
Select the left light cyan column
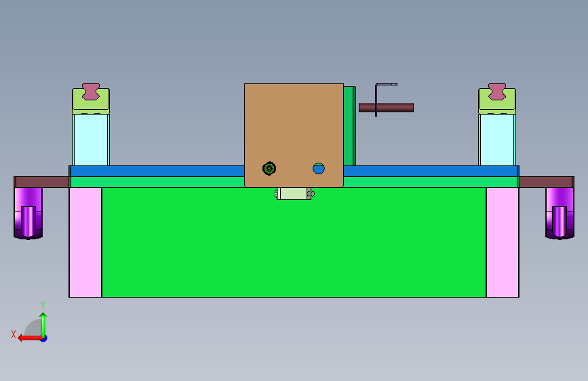(91, 140)
